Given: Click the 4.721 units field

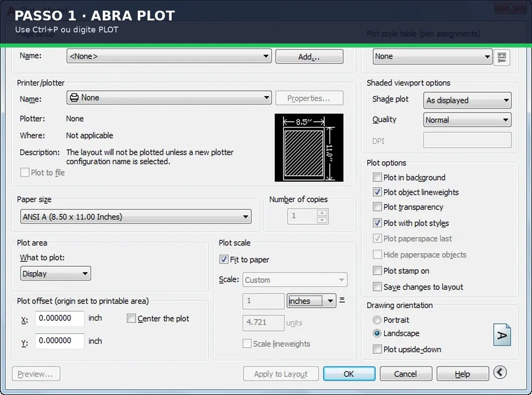Looking at the screenshot, I should coord(263,323).
